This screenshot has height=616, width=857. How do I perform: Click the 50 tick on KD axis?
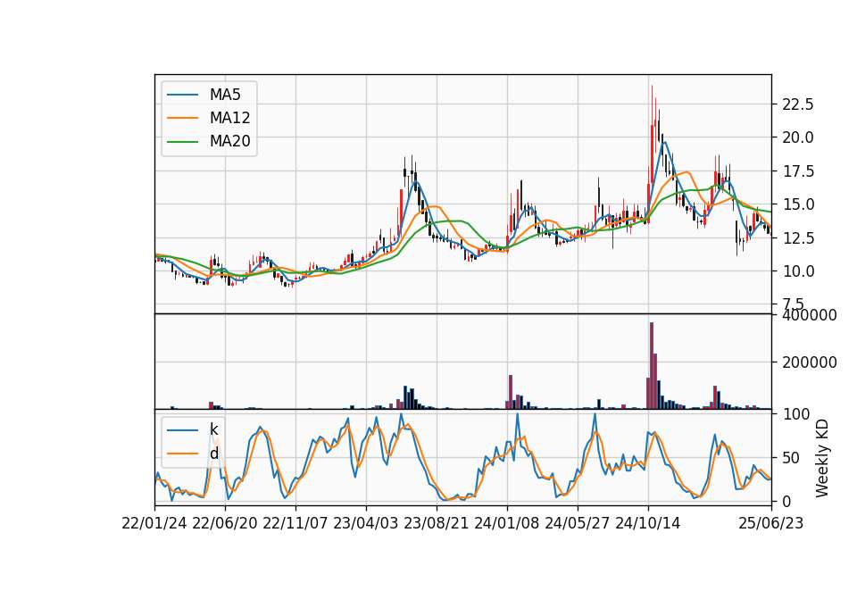click(790, 457)
